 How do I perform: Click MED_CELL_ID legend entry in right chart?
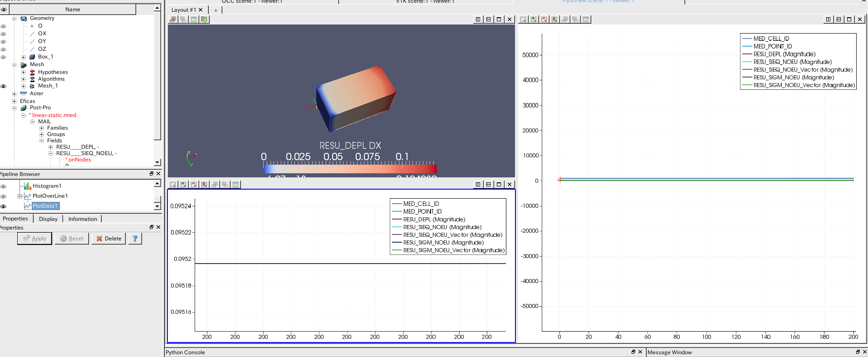[766, 39]
